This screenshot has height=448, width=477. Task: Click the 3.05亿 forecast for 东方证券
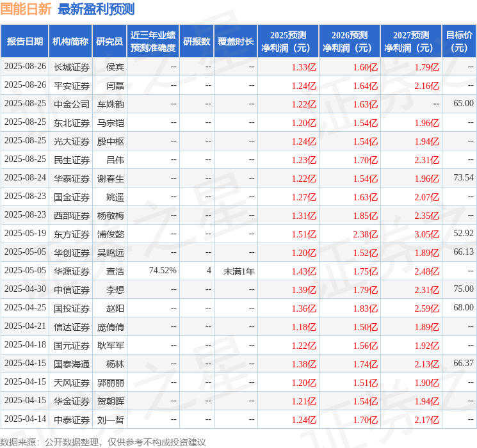click(x=427, y=234)
